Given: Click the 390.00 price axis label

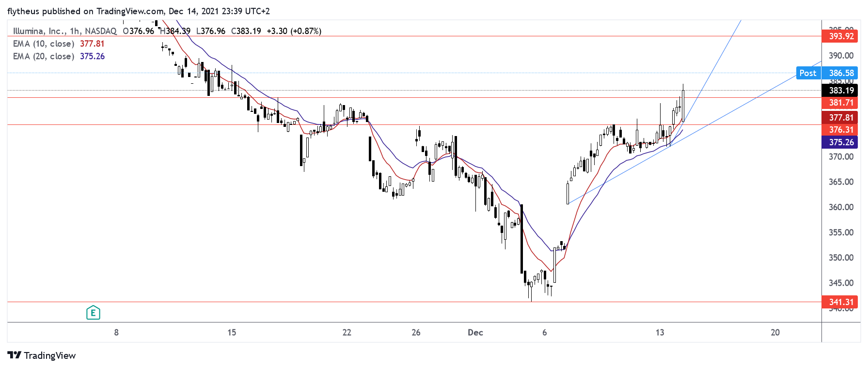Looking at the screenshot, I should point(841,56).
